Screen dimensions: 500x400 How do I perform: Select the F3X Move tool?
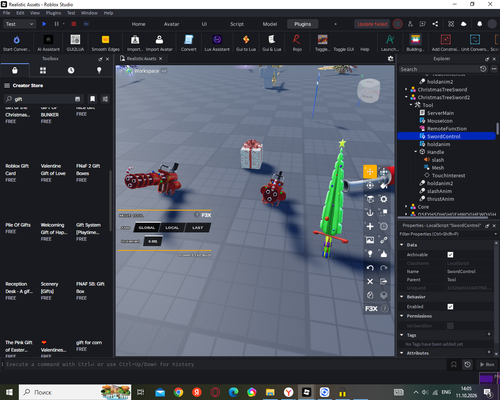tap(370, 172)
